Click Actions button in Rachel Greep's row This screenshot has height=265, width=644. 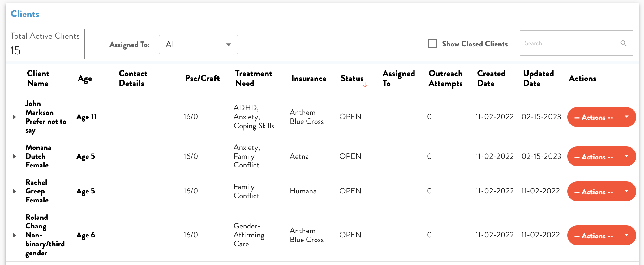[592, 191]
